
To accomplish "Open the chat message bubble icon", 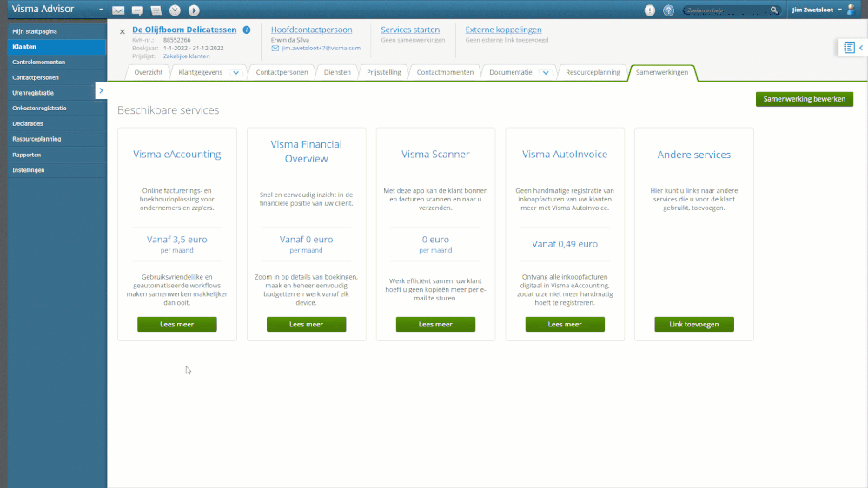I will (137, 10).
